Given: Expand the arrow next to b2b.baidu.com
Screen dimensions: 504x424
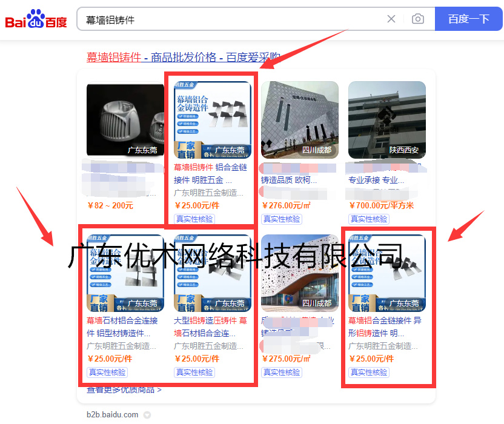Looking at the screenshot, I should coord(147,415).
